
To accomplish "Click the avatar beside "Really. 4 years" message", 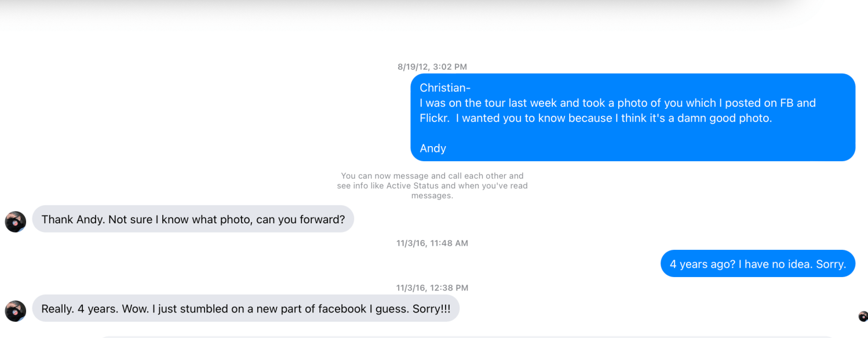I will point(16,311).
